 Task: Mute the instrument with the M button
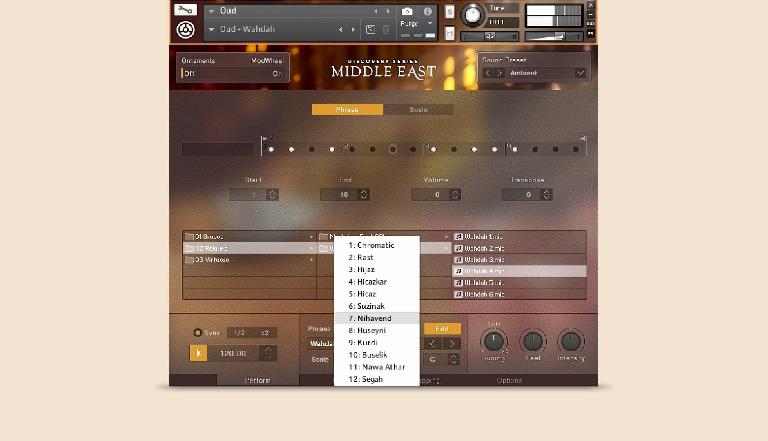tap(450, 33)
